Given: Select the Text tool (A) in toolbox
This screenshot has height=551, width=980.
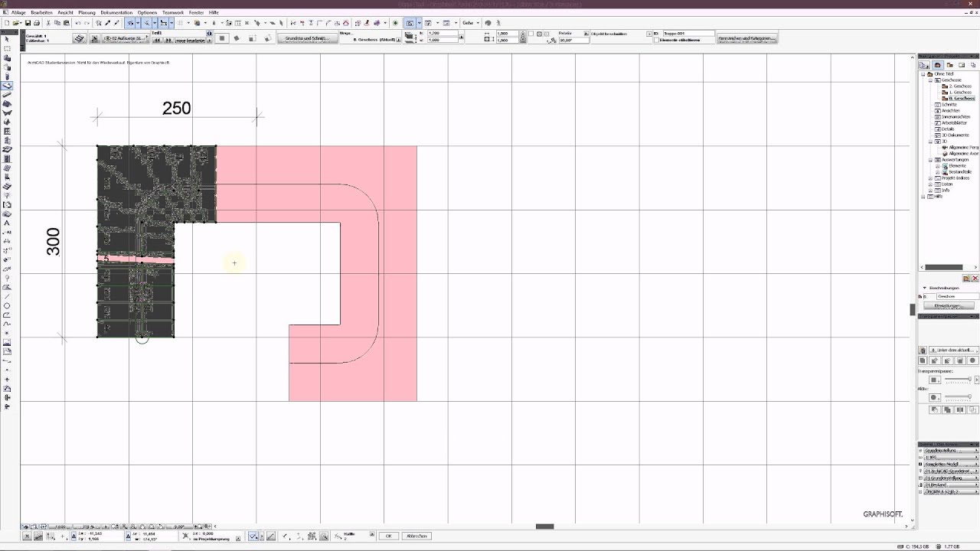Looking at the screenshot, I should (7, 223).
